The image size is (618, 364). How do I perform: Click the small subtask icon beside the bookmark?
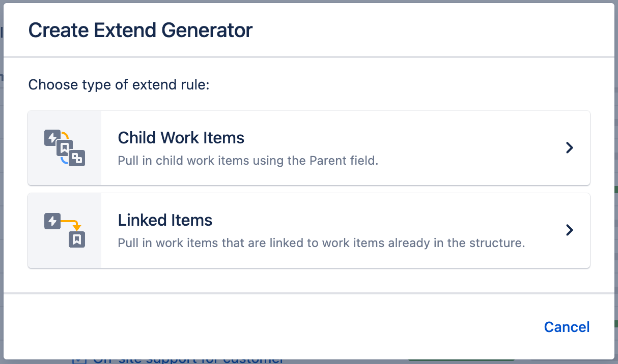[77, 158]
